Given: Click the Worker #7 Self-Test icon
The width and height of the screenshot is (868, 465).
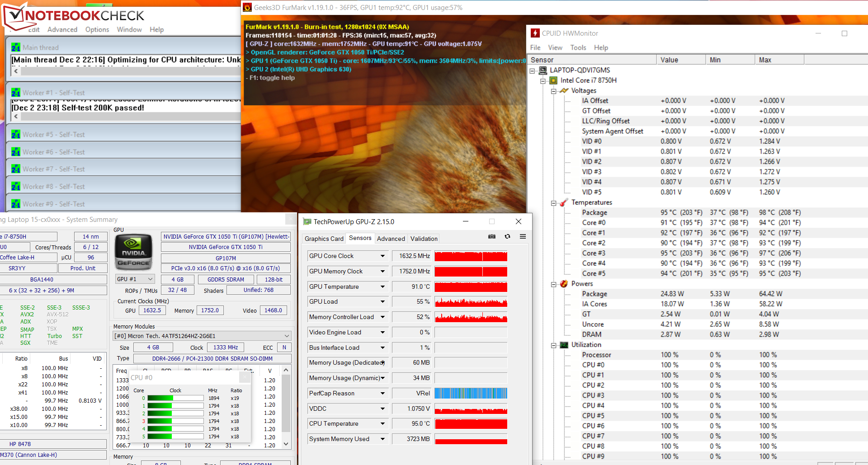Looking at the screenshot, I should 16,169.
